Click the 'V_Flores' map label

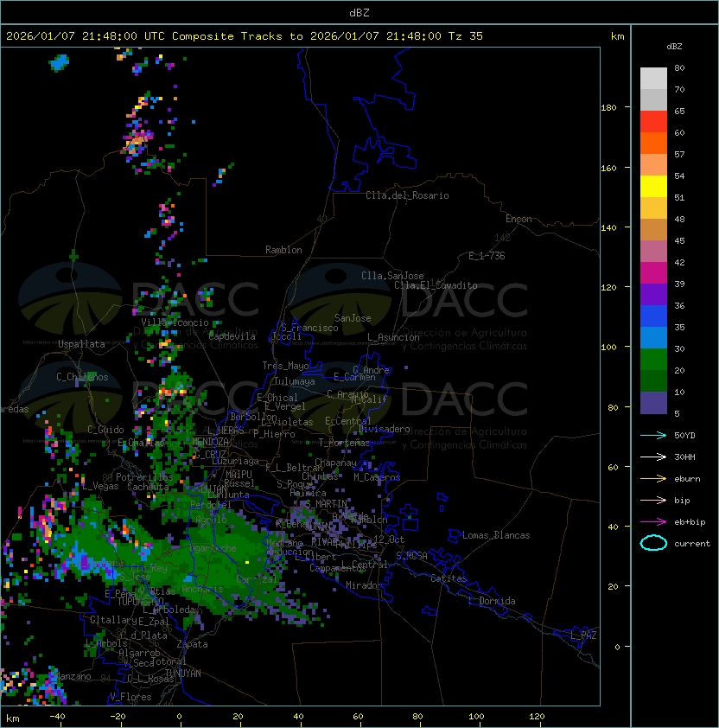pos(130,697)
